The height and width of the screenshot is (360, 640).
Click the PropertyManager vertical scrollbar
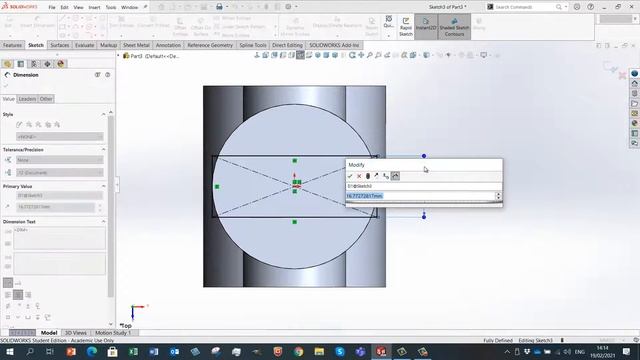[x=111, y=206]
